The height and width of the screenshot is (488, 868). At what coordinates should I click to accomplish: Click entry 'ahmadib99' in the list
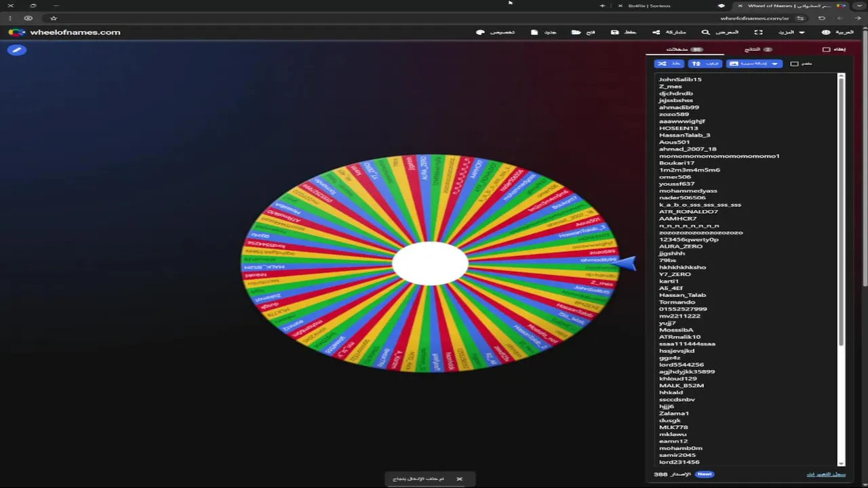[679, 107]
